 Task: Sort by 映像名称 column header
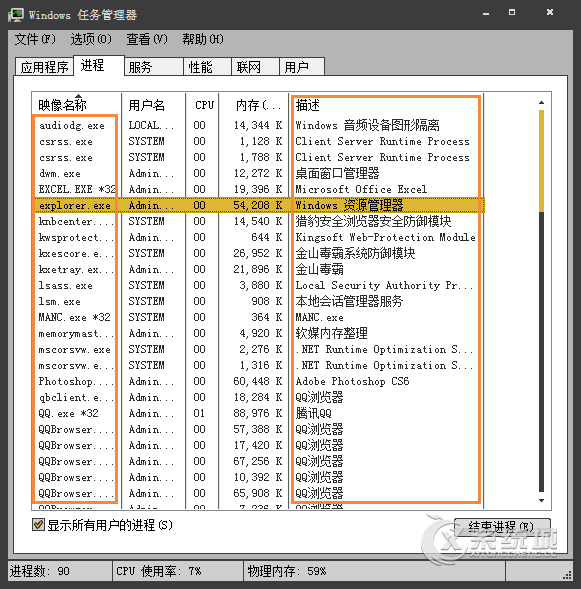point(77,105)
